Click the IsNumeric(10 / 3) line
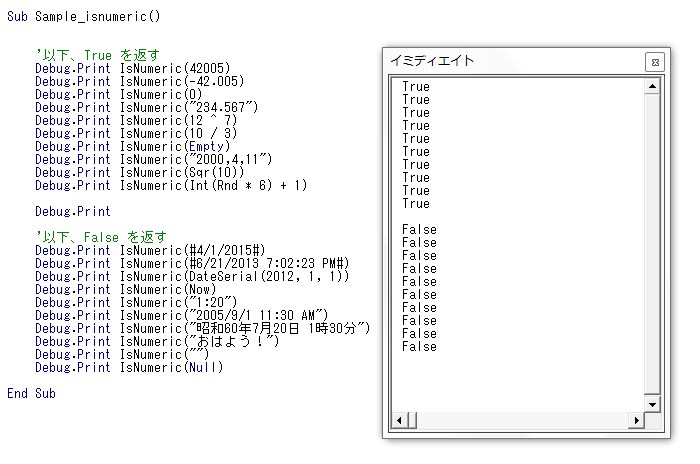 pos(136,133)
